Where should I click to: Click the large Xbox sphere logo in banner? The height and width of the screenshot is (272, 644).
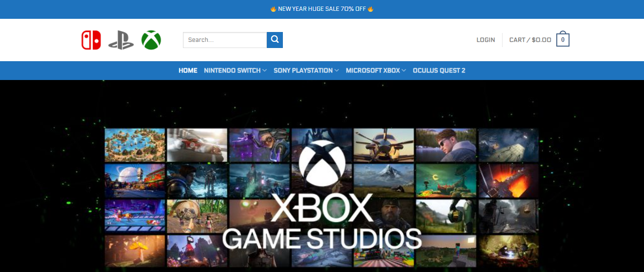coord(322,163)
